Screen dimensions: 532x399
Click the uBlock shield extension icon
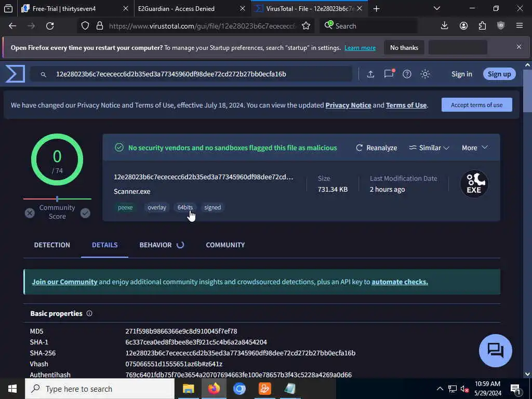point(501,26)
